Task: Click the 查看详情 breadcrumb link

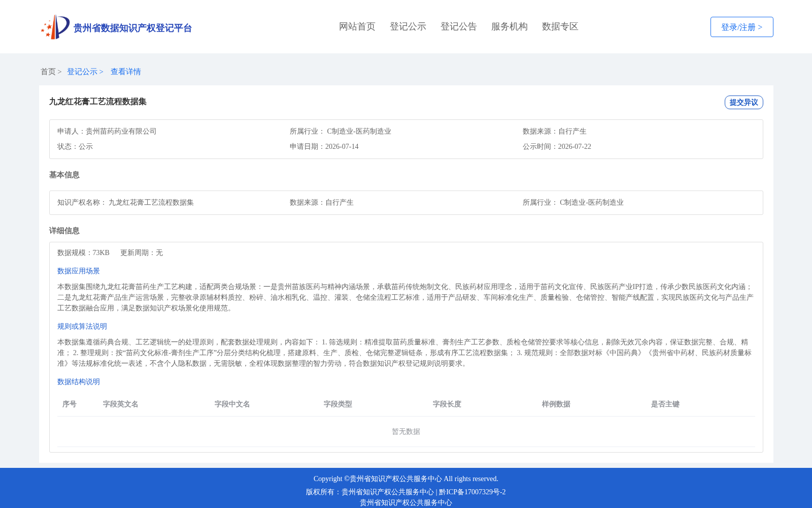Action: [126, 72]
